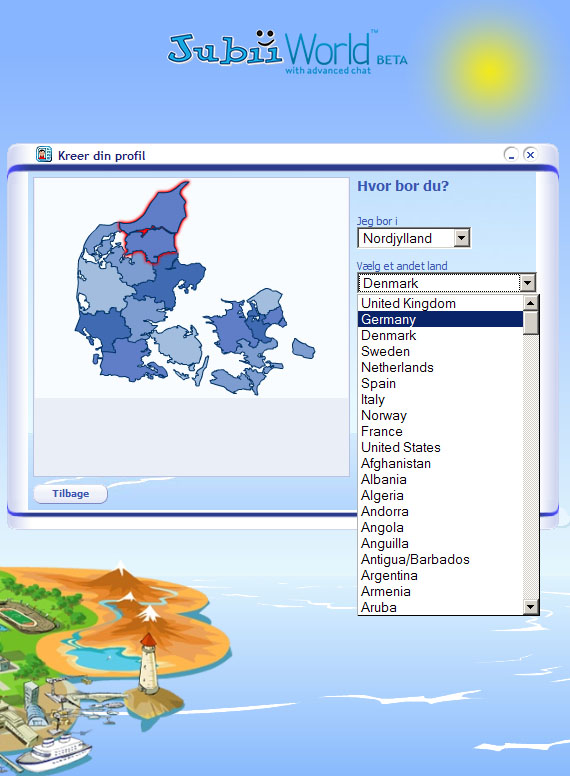This screenshot has width=570, height=776.
Task: Select Spain in the country list
Action: pos(440,384)
